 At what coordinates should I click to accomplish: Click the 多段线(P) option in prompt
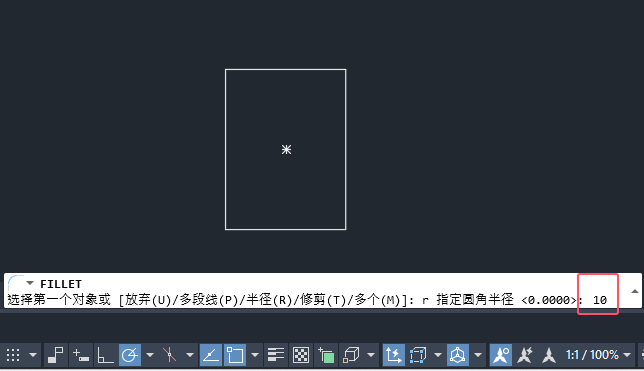pyautogui.click(x=207, y=300)
